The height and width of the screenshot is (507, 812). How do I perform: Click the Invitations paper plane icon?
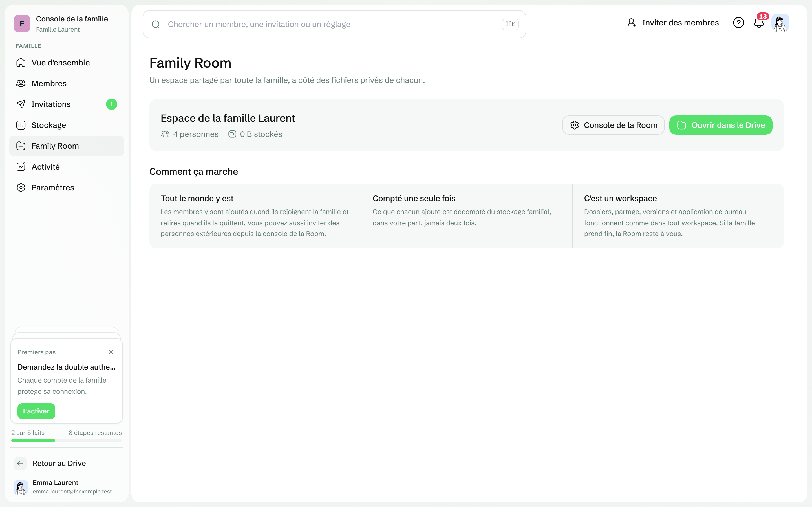21,104
